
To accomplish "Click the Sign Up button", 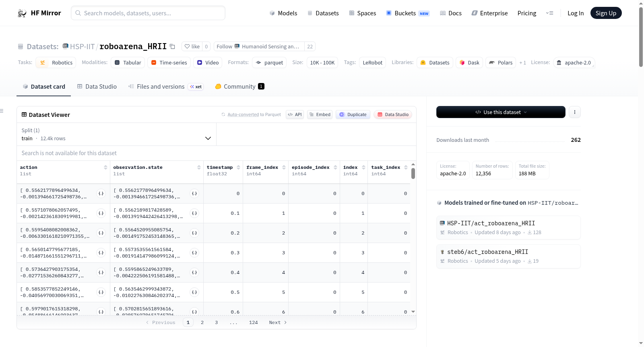I will coord(606,13).
